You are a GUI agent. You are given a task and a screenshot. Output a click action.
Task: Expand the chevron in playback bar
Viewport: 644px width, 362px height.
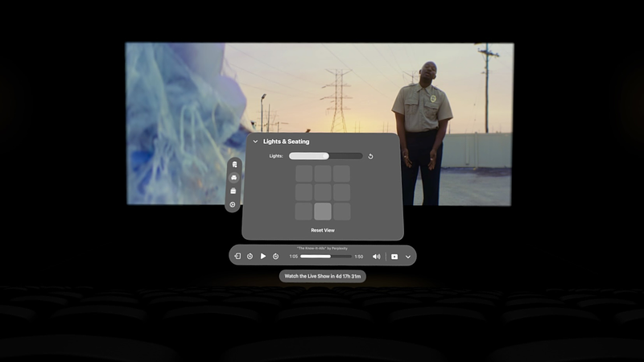click(408, 257)
